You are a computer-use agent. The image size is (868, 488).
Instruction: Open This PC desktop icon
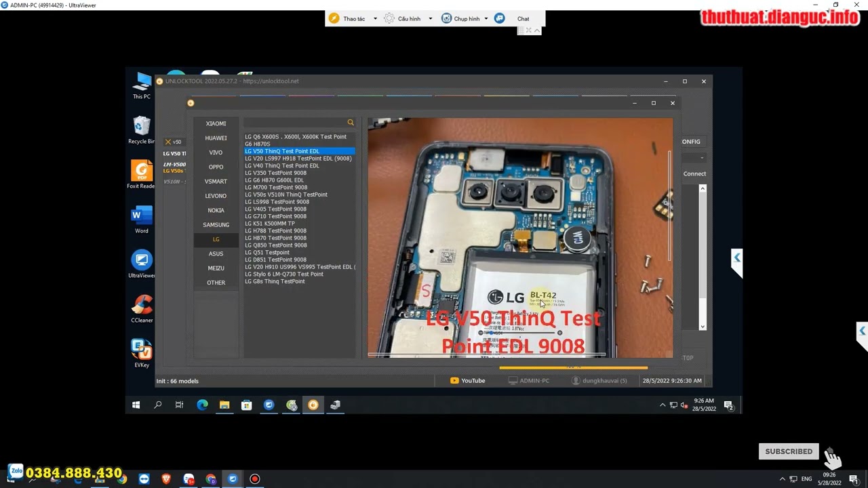point(142,86)
